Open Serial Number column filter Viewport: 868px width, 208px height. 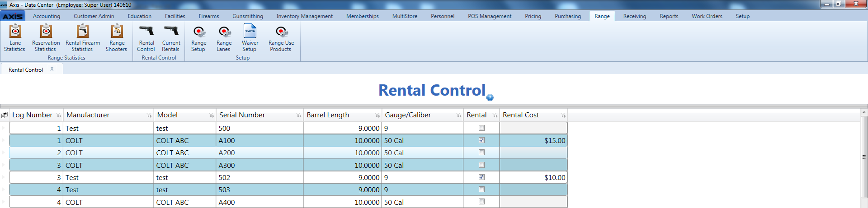[x=299, y=116]
